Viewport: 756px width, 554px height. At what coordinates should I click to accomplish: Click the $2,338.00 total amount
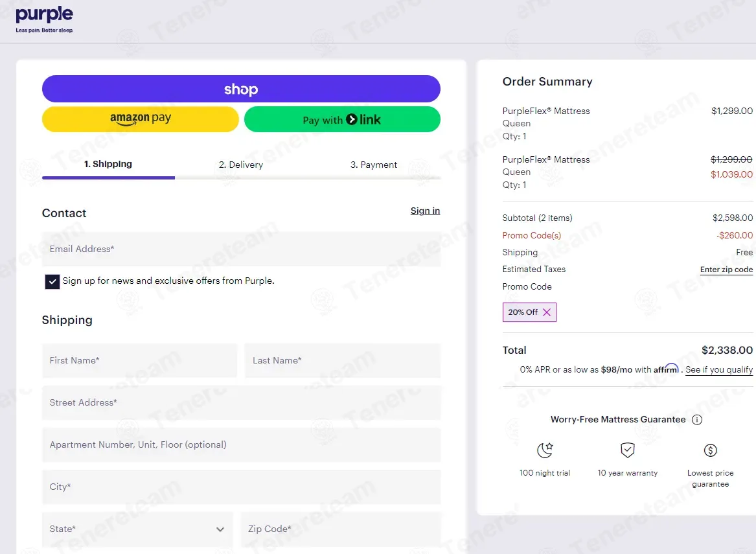(727, 350)
